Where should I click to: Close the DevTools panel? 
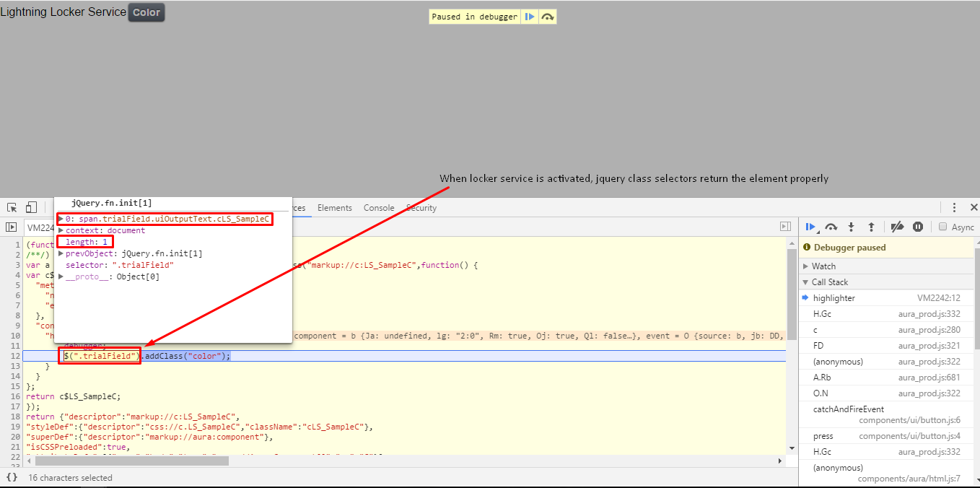coord(974,208)
